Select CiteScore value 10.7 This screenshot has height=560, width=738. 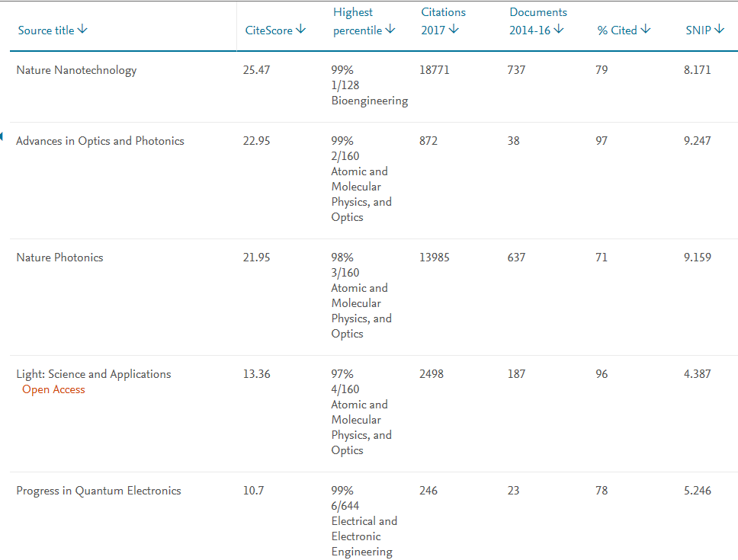point(253,491)
